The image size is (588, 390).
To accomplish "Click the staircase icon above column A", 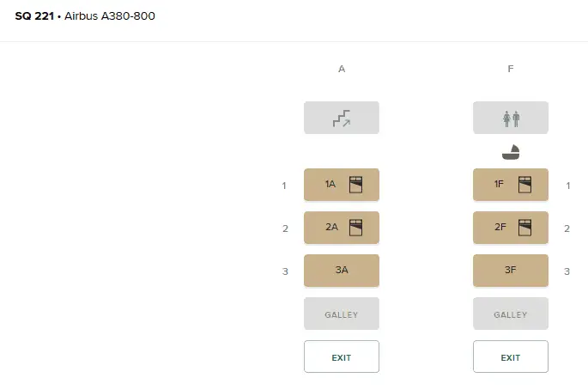I will (x=342, y=119).
